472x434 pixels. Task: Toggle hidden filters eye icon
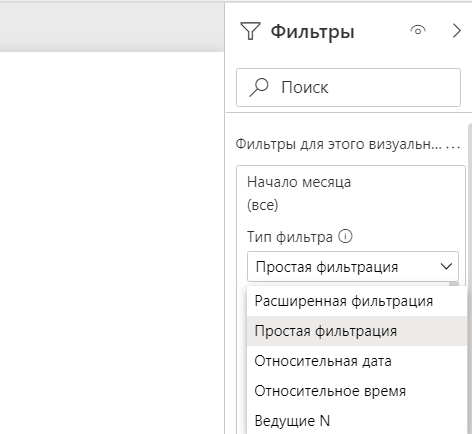click(418, 30)
